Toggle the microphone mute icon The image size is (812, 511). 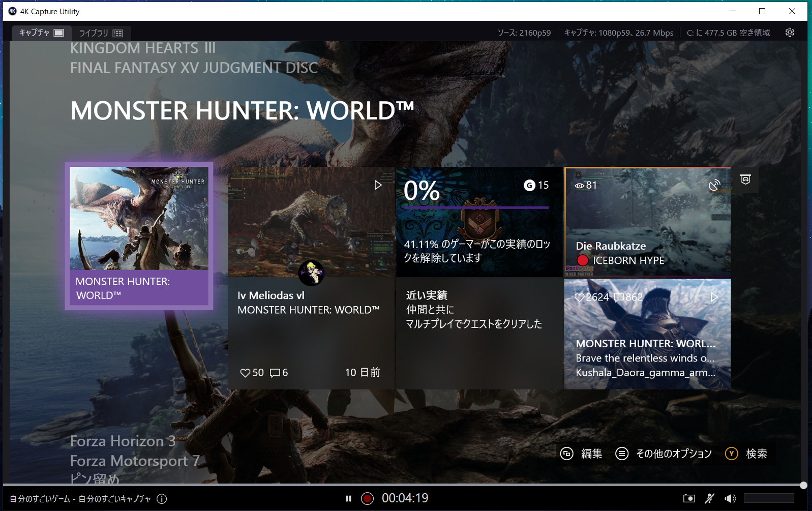[709, 498]
